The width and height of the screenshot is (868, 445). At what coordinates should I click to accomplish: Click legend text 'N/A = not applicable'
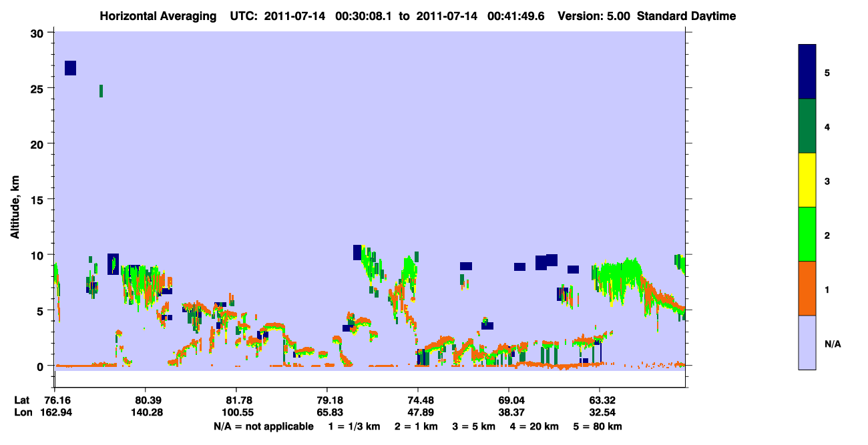click(263, 426)
